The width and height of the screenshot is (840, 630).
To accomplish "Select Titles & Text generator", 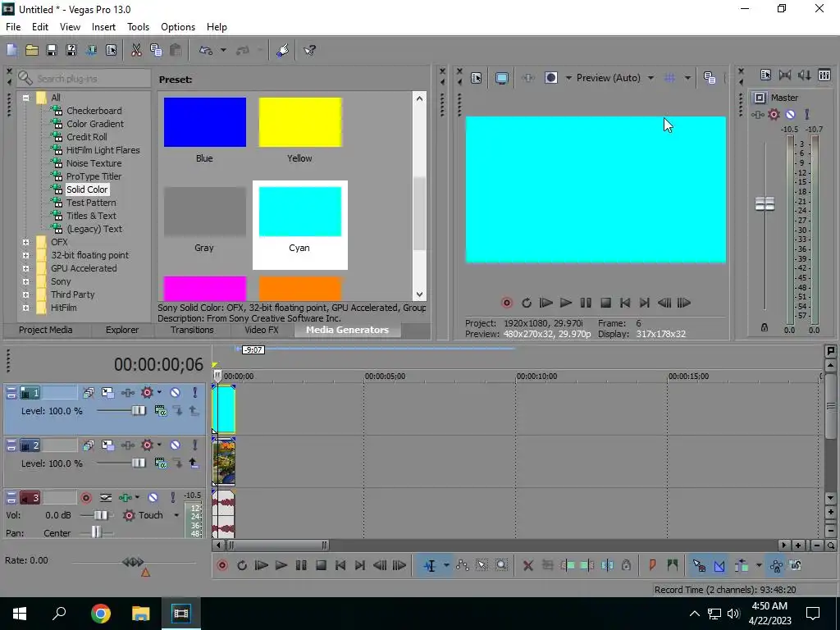I will point(91,216).
